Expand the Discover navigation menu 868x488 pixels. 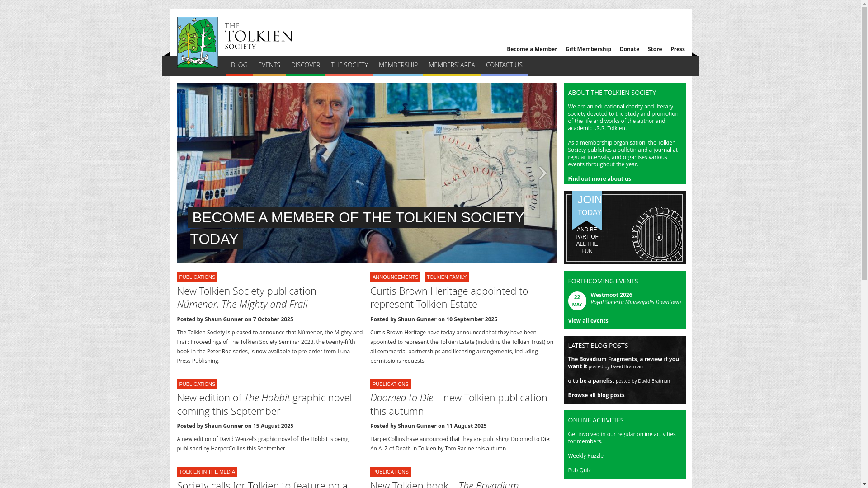click(305, 65)
